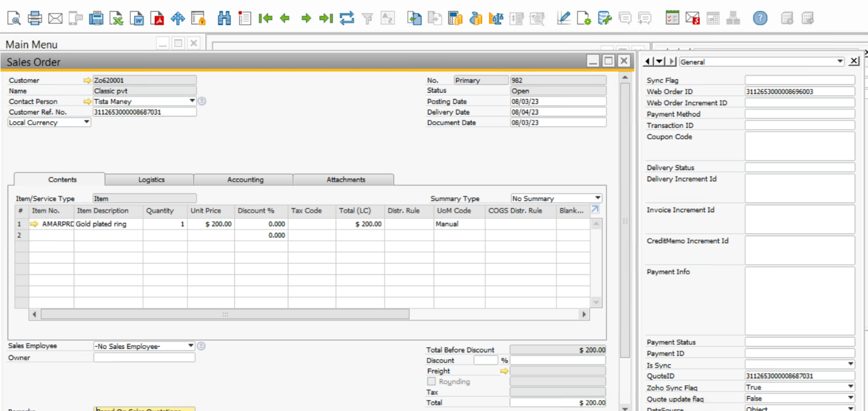The width and height of the screenshot is (868, 411).
Task: Click the Delivery Date field
Action: 558,112
